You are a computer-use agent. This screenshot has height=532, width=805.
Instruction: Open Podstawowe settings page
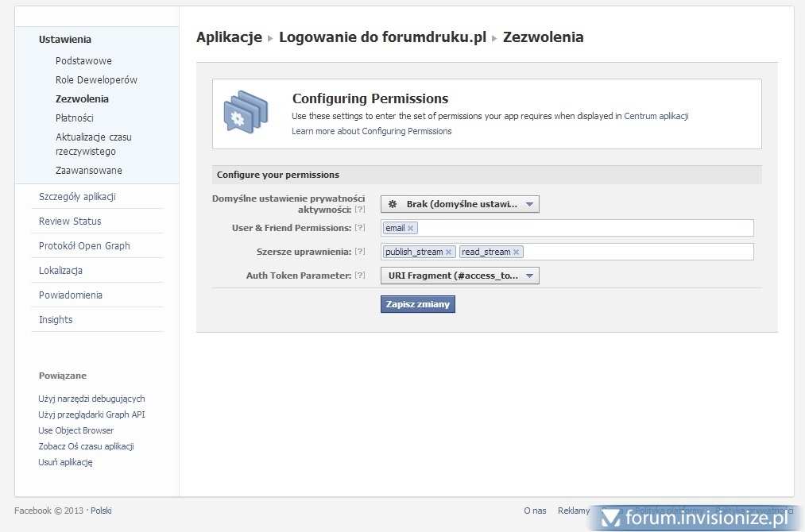[83, 61]
